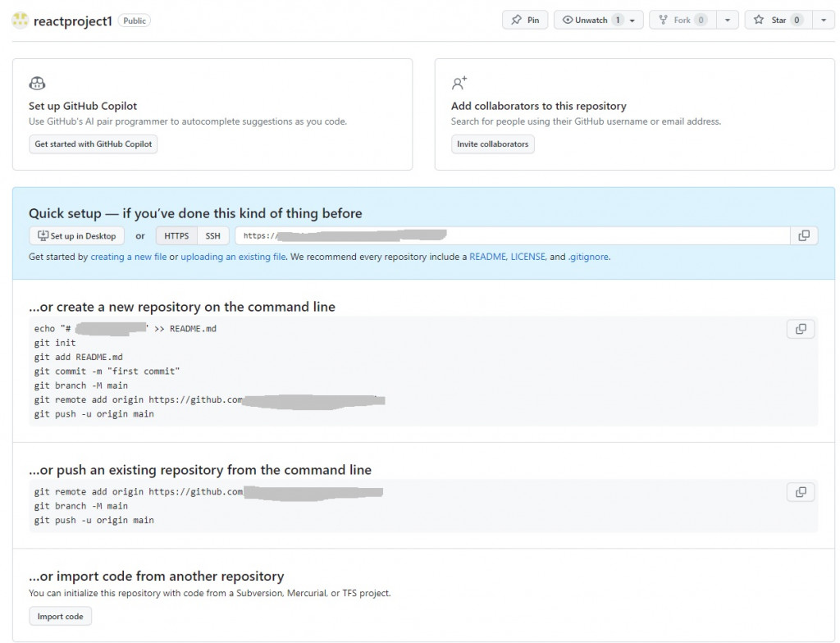Screen dimensions: 840x643
Task: Fork the repository
Action: [x=682, y=20]
